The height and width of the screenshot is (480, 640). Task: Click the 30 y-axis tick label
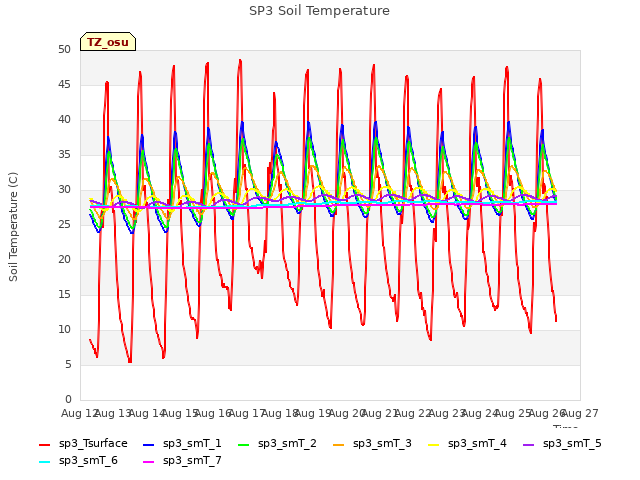pos(64,190)
